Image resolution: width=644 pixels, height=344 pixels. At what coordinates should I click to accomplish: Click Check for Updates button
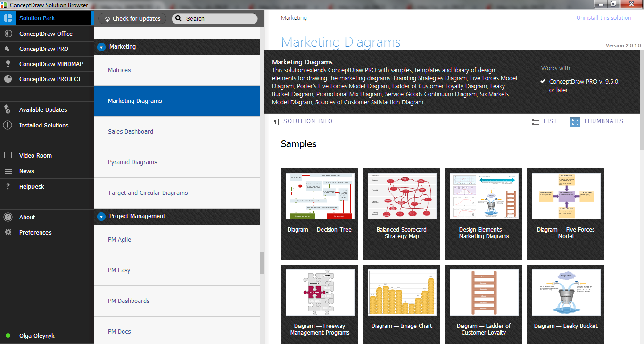point(132,18)
